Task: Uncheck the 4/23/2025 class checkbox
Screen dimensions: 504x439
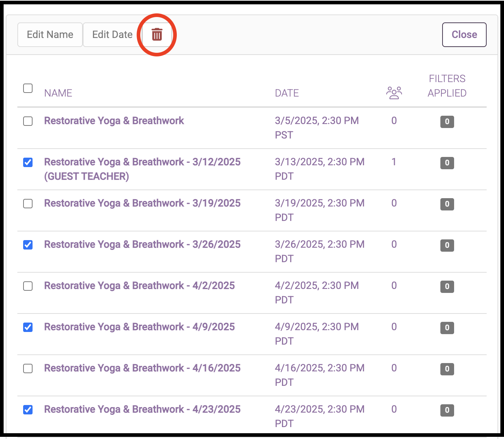Action: pos(28,410)
